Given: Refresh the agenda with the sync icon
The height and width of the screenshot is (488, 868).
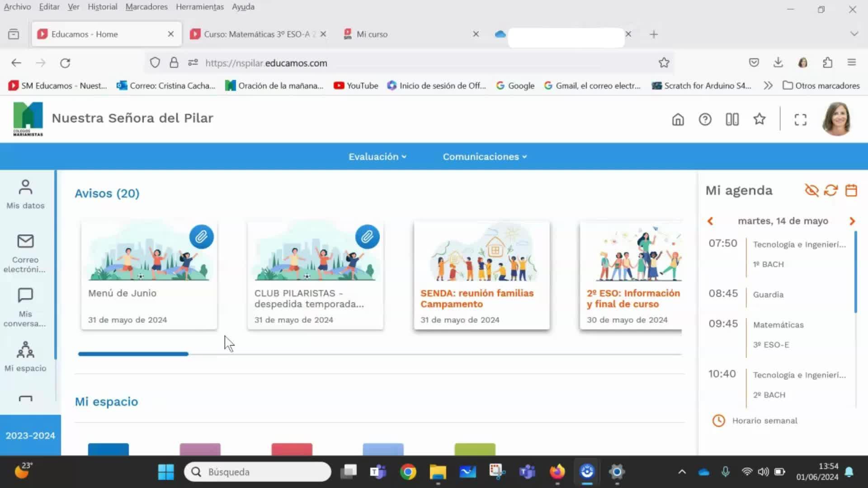Looking at the screenshot, I should (831, 190).
